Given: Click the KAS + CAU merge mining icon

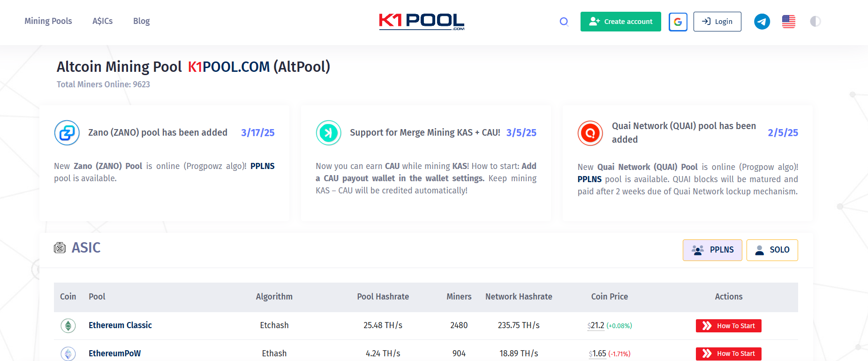Looking at the screenshot, I should [x=329, y=133].
